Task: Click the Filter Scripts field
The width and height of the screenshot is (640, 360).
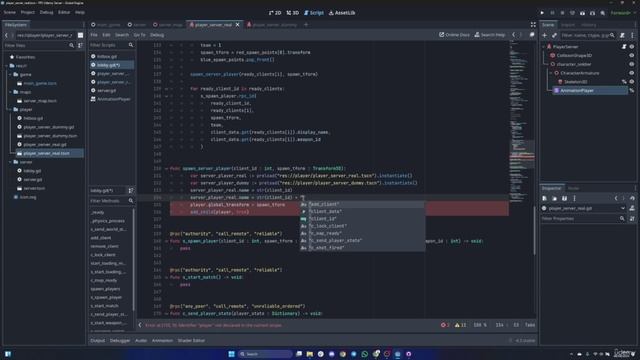Action: (x=111, y=45)
